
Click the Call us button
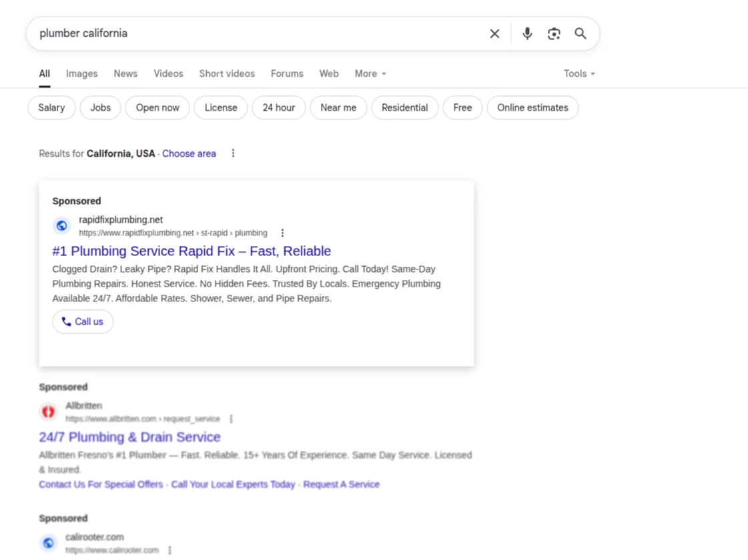pyautogui.click(x=83, y=321)
